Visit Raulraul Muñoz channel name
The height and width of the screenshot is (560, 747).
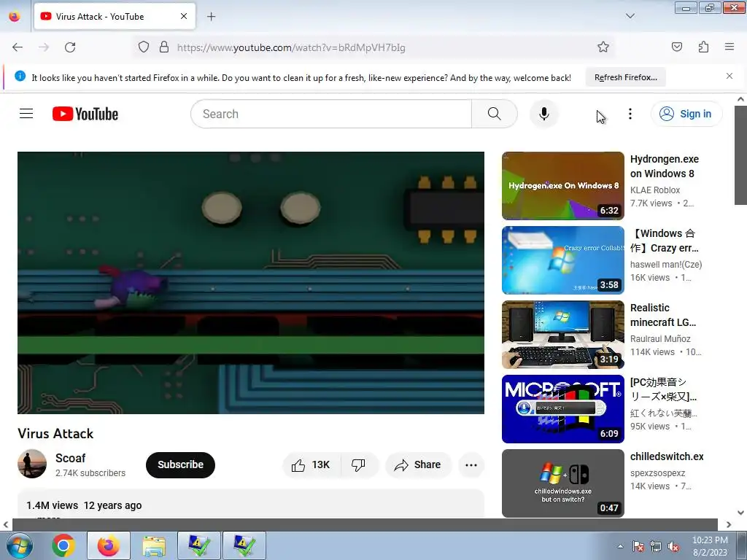click(x=659, y=338)
